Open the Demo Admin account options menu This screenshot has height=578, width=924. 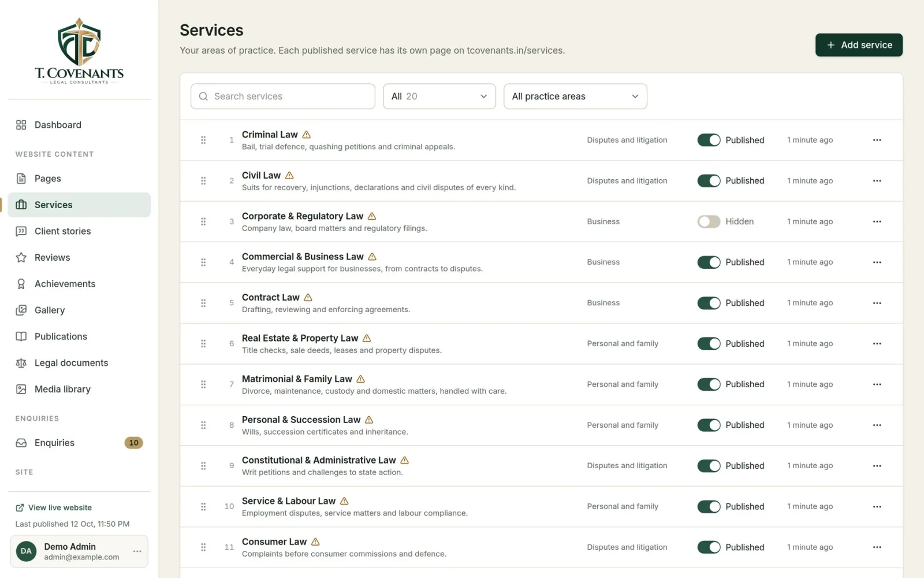(137, 551)
